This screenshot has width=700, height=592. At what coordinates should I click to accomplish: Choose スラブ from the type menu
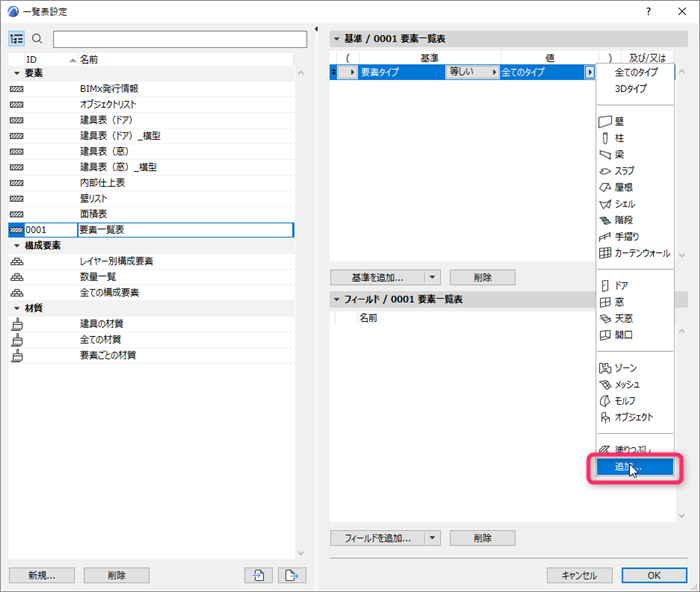point(635,171)
